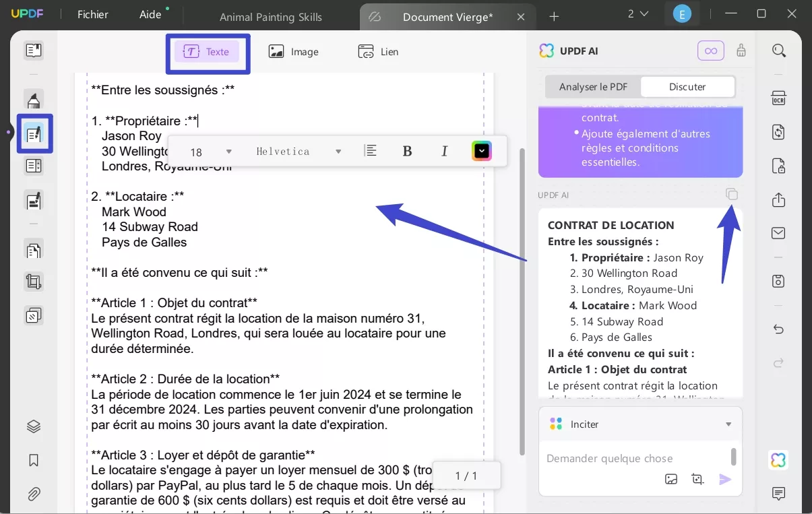
Task: Open the text color swatch picker
Action: coord(482,151)
